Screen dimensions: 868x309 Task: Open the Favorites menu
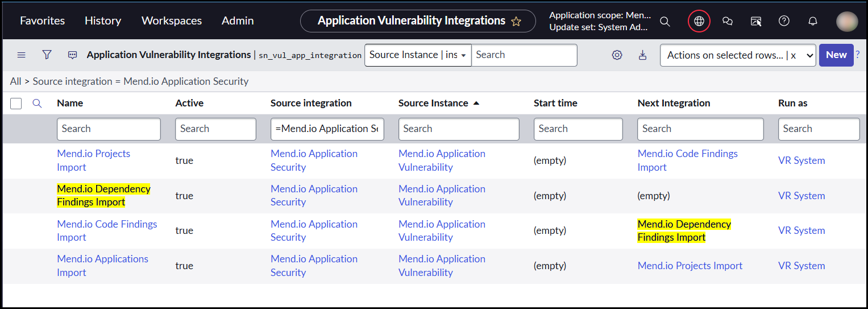(x=43, y=20)
